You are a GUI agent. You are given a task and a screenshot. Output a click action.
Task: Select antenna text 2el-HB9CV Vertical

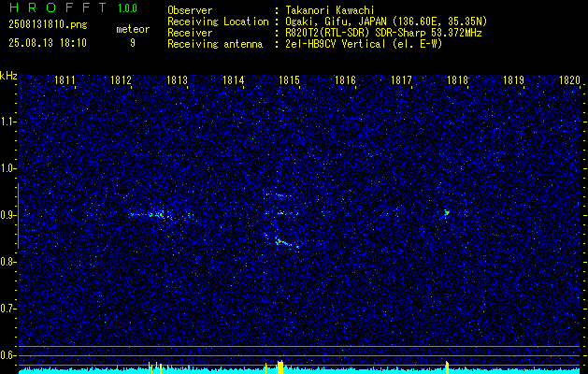(336, 44)
